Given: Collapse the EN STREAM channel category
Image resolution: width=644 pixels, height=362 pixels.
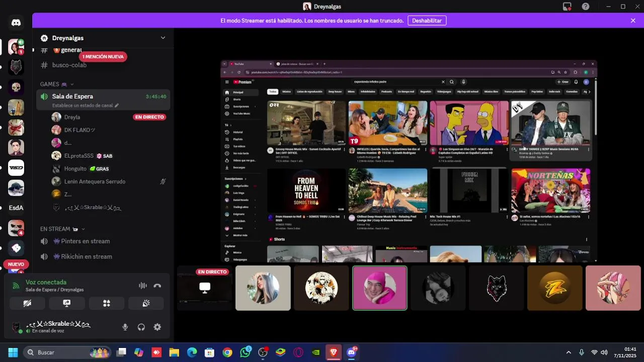Looking at the screenshot, I should pyautogui.click(x=58, y=229).
